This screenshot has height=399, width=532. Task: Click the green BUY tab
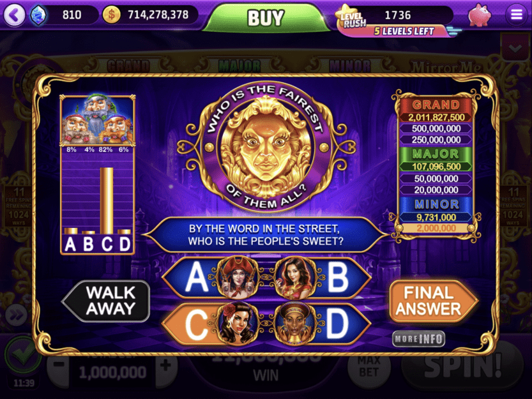(x=266, y=18)
